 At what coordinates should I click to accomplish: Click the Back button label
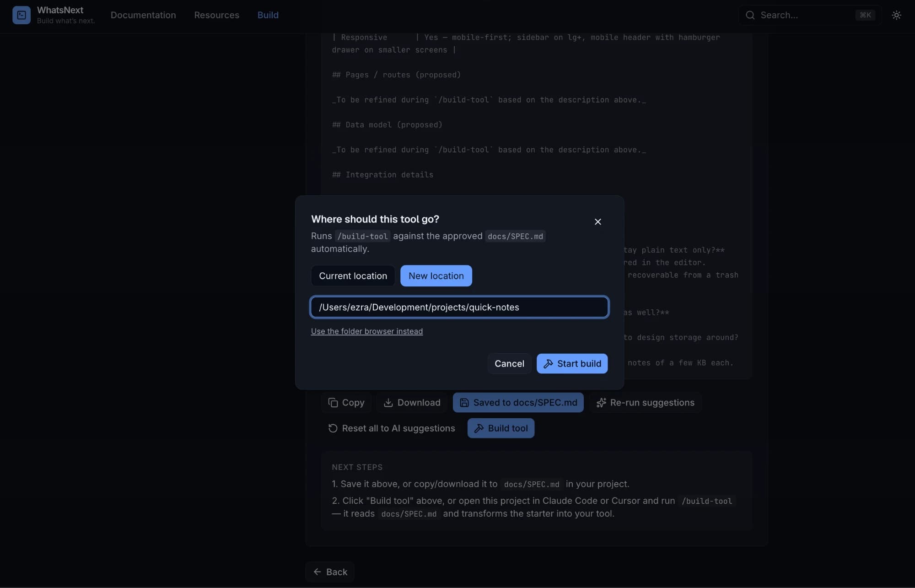pos(337,572)
